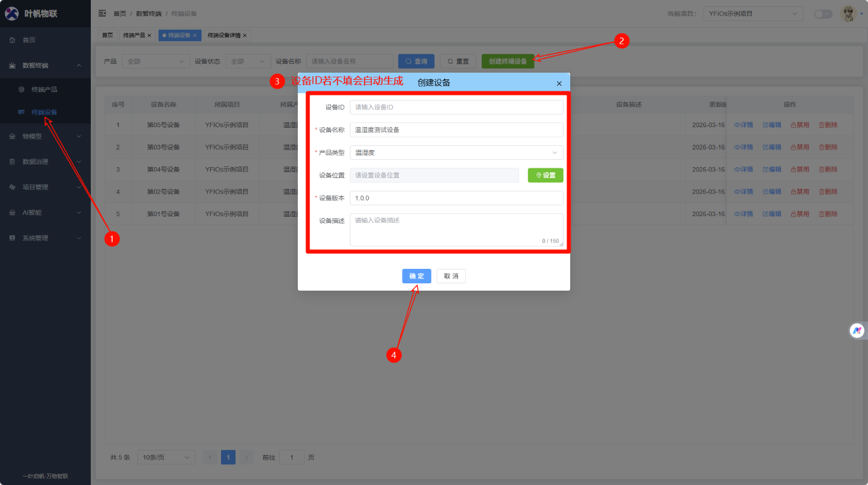Click the floating assistant icon on right edge
Image resolution: width=868 pixels, height=485 pixels.
pyautogui.click(x=857, y=331)
